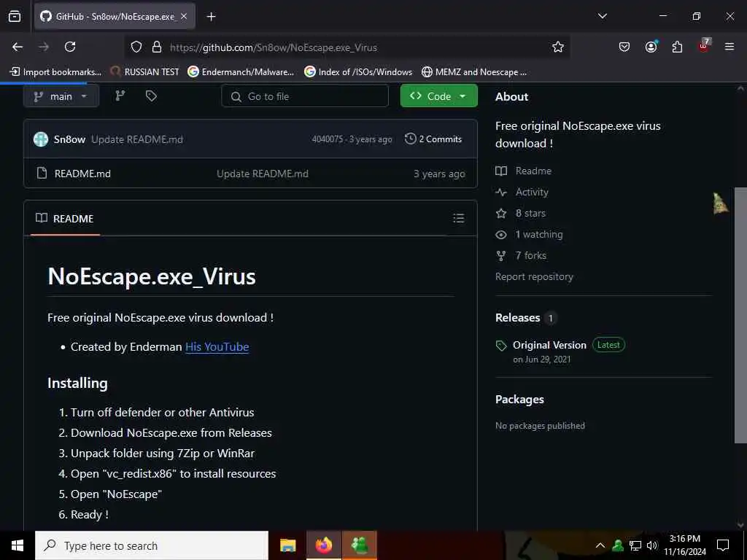Image resolution: width=747 pixels, height=560 pixels.
Task: Open the Import bookmarks bookmark
Action: pos(55,72)
